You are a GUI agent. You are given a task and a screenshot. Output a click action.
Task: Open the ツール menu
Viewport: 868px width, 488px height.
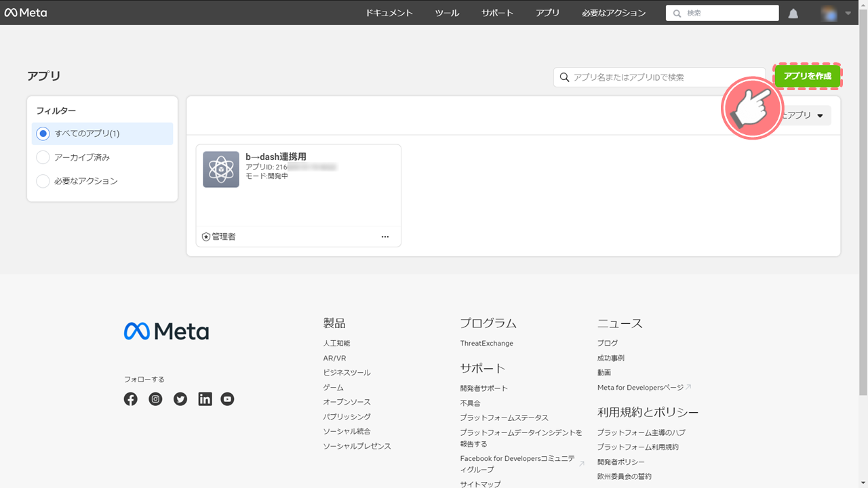447,13
